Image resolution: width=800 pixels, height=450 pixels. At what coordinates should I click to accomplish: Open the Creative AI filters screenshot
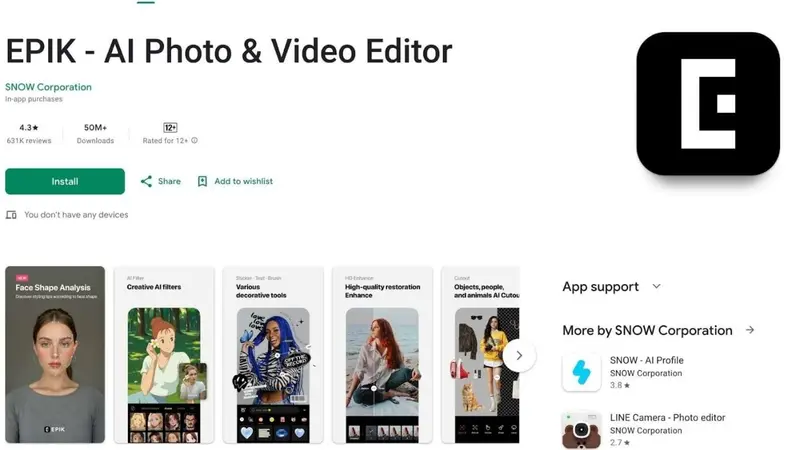pos(164,354)
